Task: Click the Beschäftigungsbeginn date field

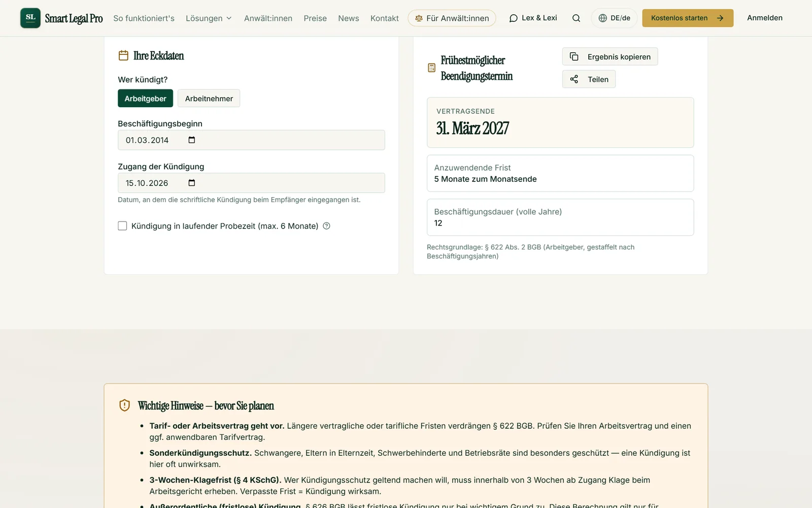Action: point(251,140)
